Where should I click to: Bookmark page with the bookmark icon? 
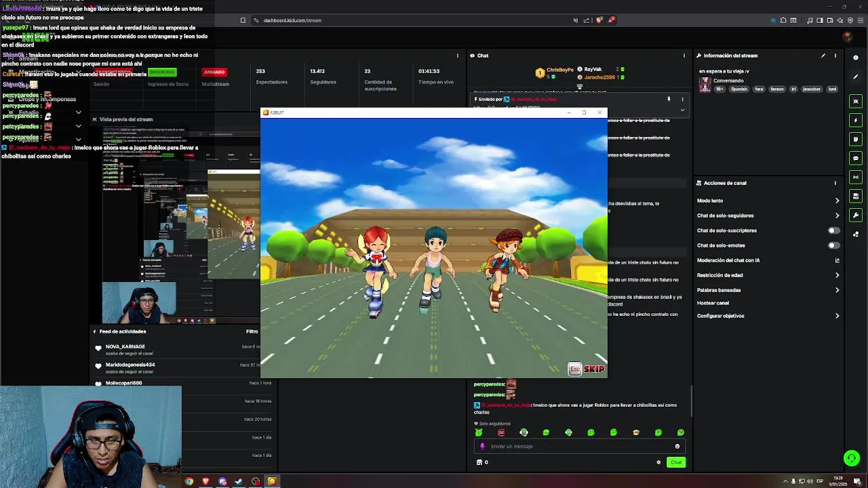pyautogui.click(x=243, y=20)
